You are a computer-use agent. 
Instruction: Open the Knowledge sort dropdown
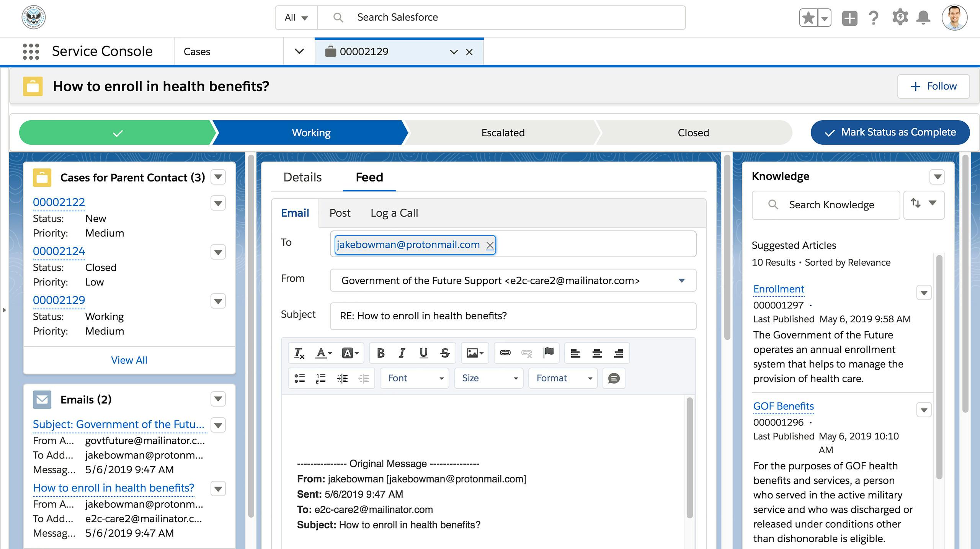[924, 205]
